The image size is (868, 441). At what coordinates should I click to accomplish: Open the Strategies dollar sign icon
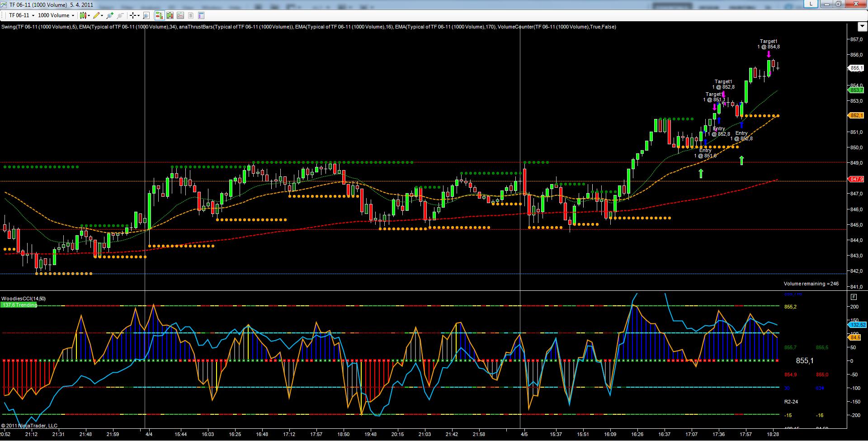point(191,15)
